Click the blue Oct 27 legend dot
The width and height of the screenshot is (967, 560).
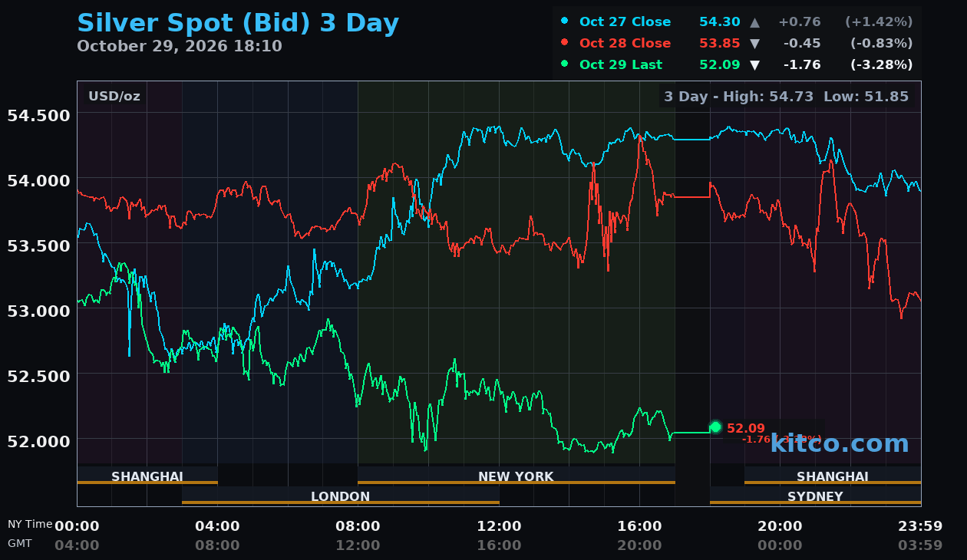565,21
